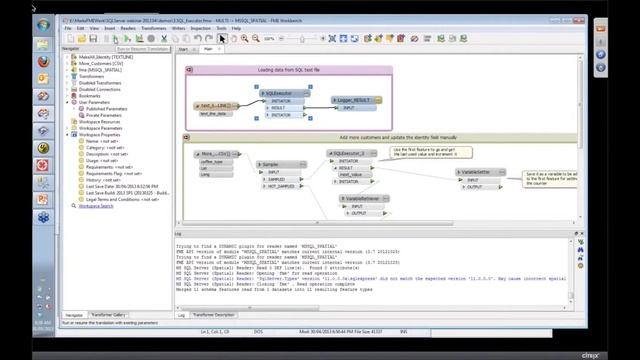Select the Private Parameters tree item
Screen dimensions: 640x360
[x=104, y=116]
